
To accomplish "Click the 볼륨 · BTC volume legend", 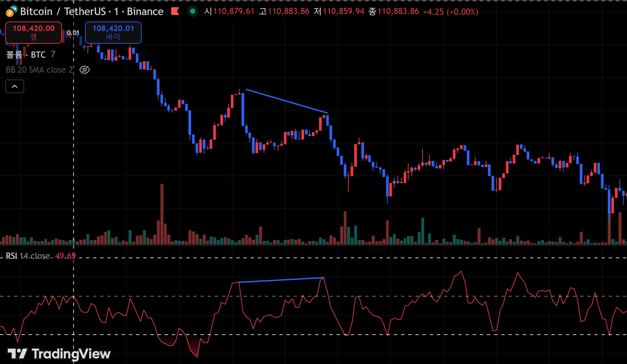I will point(26,55).
